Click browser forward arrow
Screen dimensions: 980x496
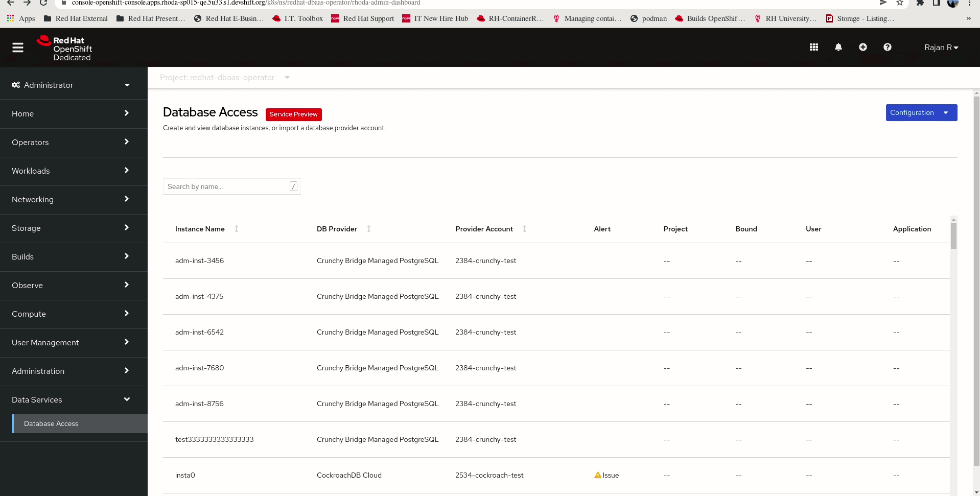tap(27, 3)
